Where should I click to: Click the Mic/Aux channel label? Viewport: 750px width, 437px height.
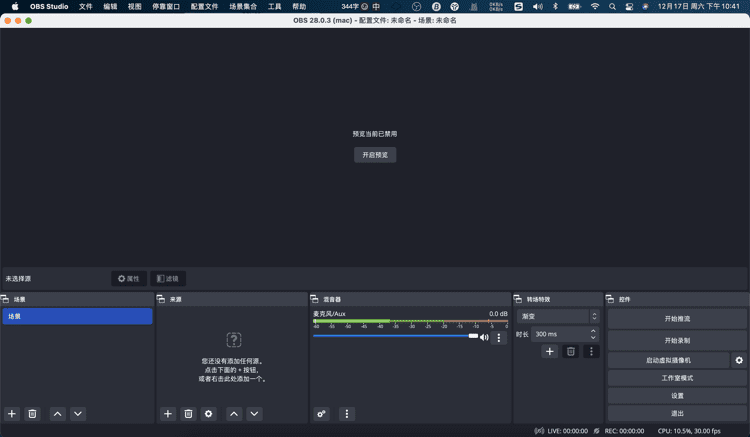[329, 314]
